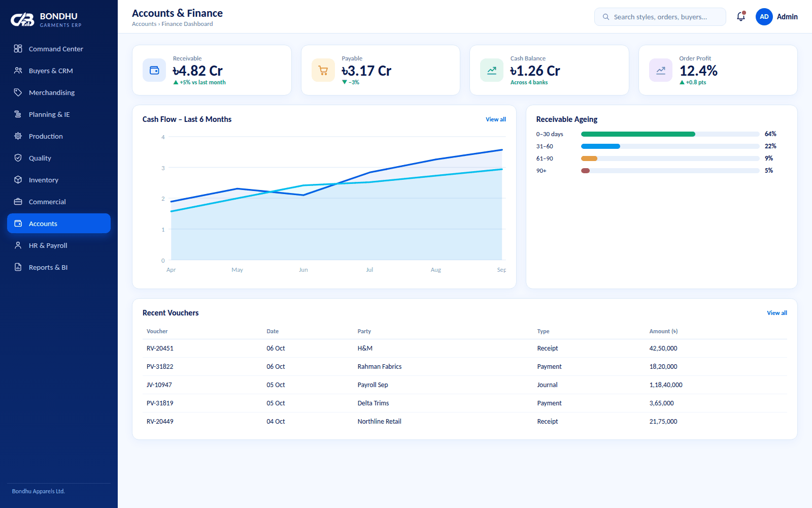This screenshot has width=812, height=508.
Task: Click the 0-30 days green ageing bar
Action: tap(638, 134)
